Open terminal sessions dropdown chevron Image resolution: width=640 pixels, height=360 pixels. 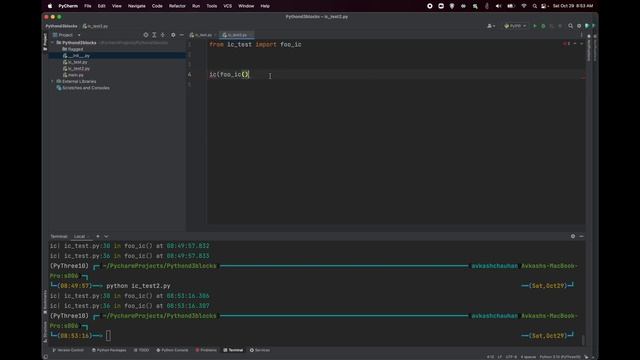(x=106, y=236)
